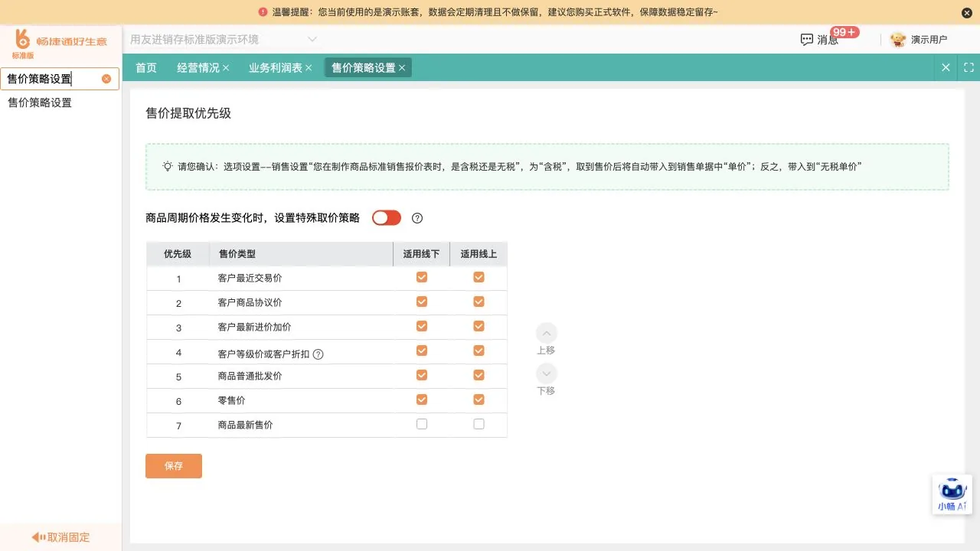Select the 客户最近交易价 row
This screenshot has width=980, height=551.
327,278
